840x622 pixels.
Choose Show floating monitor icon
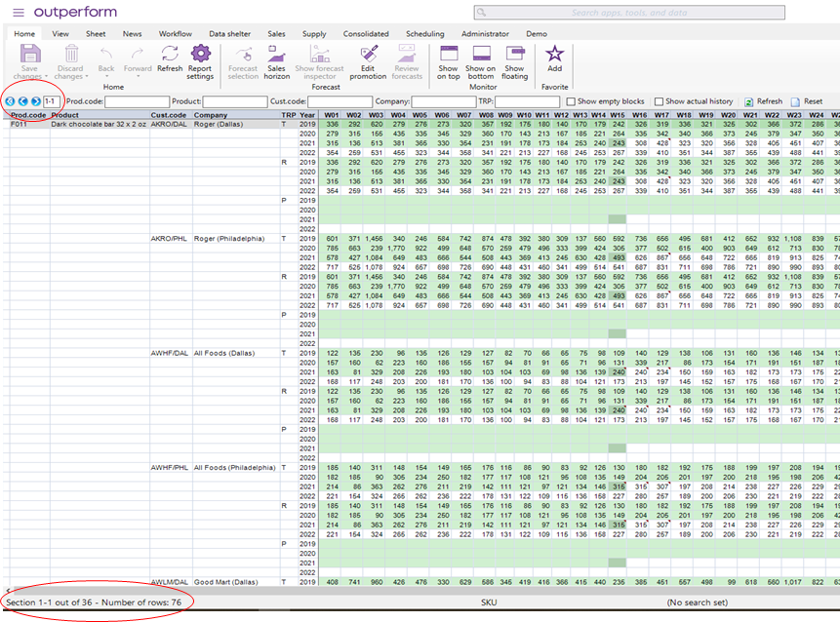click(514, 55)
